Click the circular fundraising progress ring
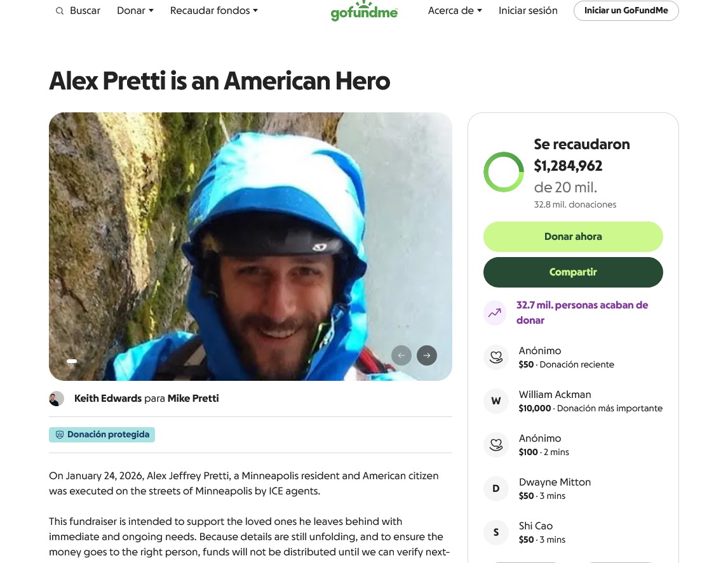The height and width of the screenshot is (563, 728). [504, 172]
